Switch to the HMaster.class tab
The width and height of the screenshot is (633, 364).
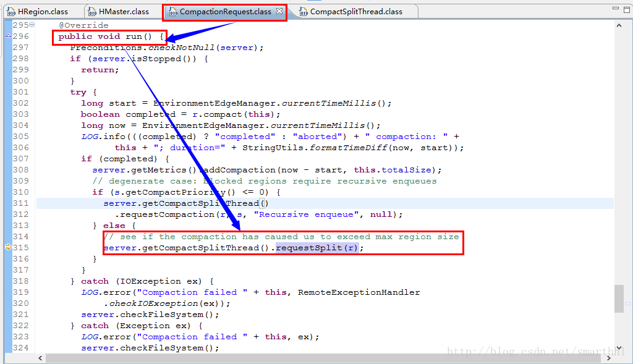coord(124,12)
